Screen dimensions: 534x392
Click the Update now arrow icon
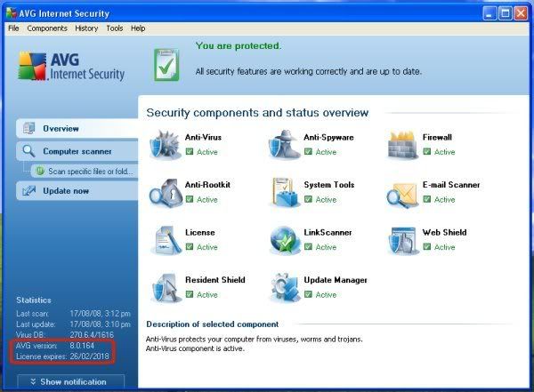click(29, 190)
